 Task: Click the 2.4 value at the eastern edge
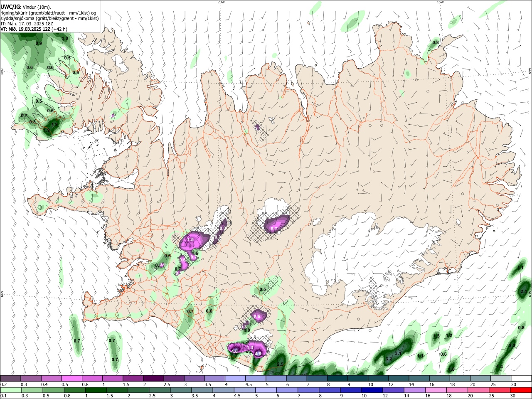pos(524,292)
